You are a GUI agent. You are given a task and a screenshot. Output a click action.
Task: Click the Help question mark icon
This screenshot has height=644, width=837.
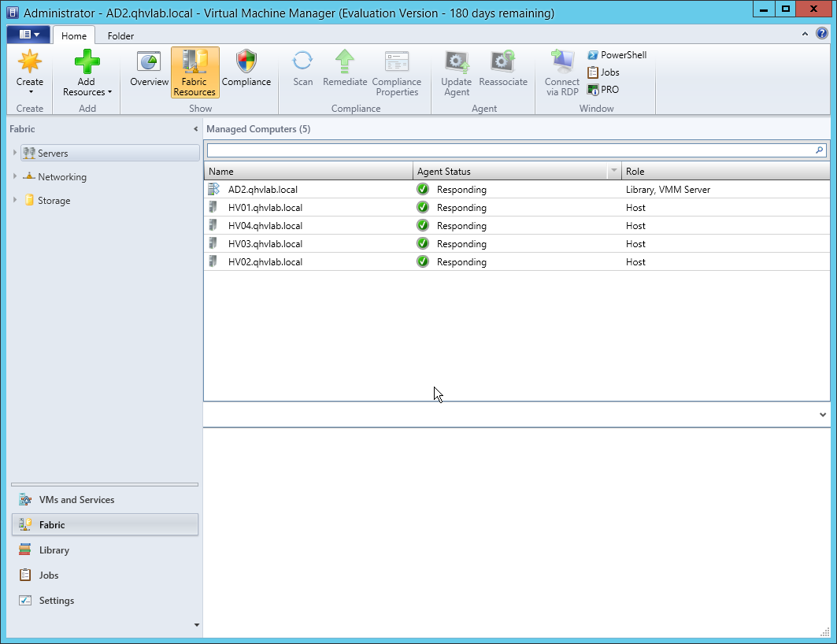[822, 34]
